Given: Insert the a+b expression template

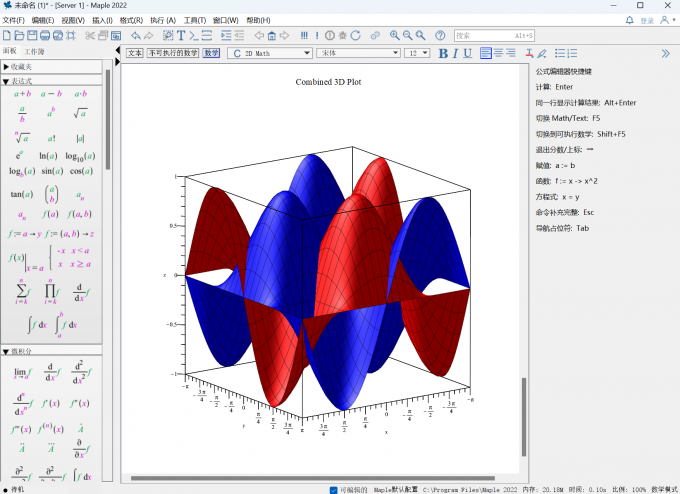Looking at the screenshot, I should pyautogui.click(x=23, y=94).
